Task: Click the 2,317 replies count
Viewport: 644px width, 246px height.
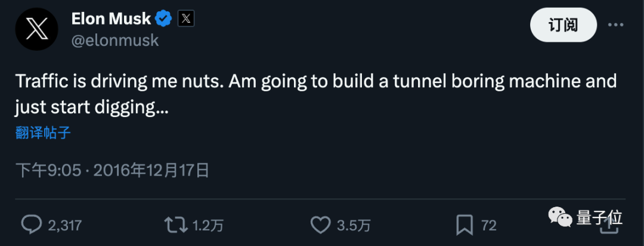Action: tap(64, 225)
